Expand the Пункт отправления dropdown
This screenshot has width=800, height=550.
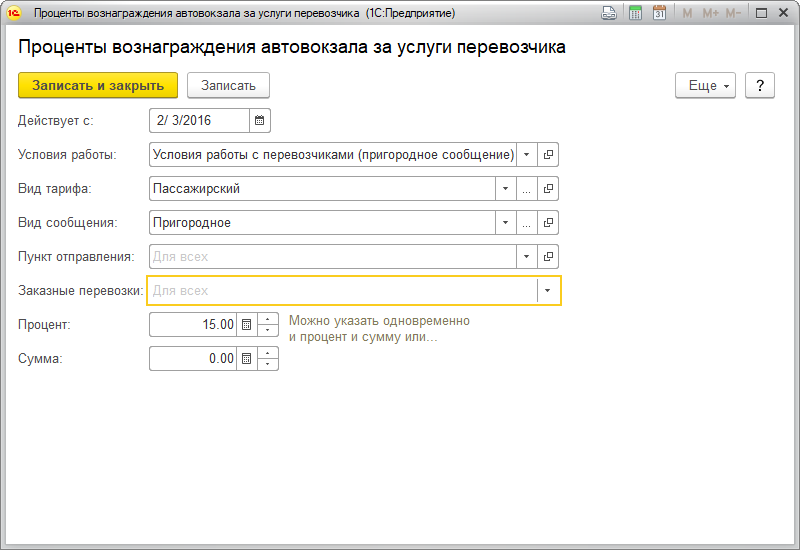[x=527, y=257]
